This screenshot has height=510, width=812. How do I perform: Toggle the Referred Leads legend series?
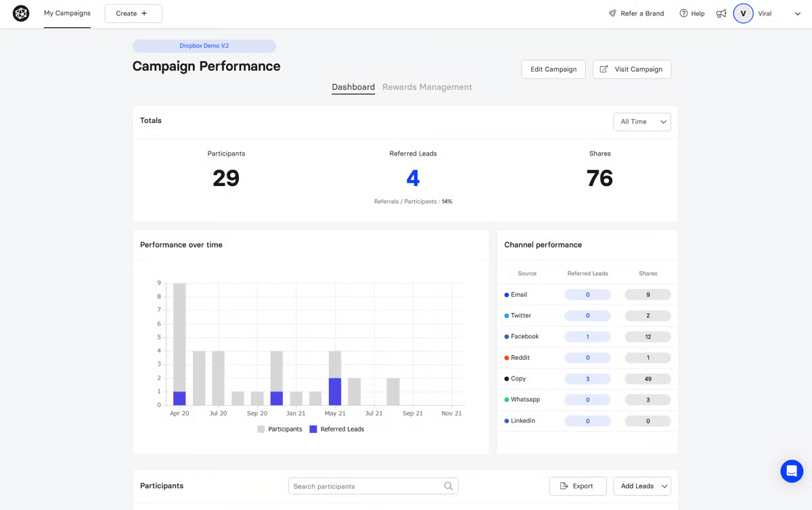pyautogui.click(x=336, y=430)
